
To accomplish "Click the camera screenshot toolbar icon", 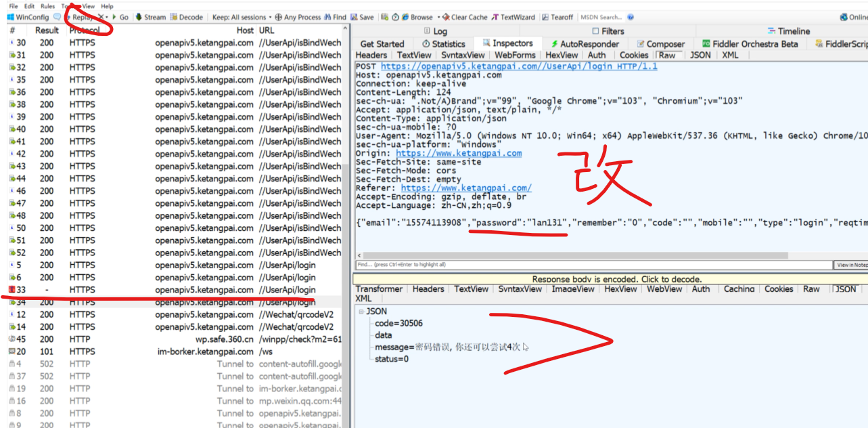I will [385, 17].
